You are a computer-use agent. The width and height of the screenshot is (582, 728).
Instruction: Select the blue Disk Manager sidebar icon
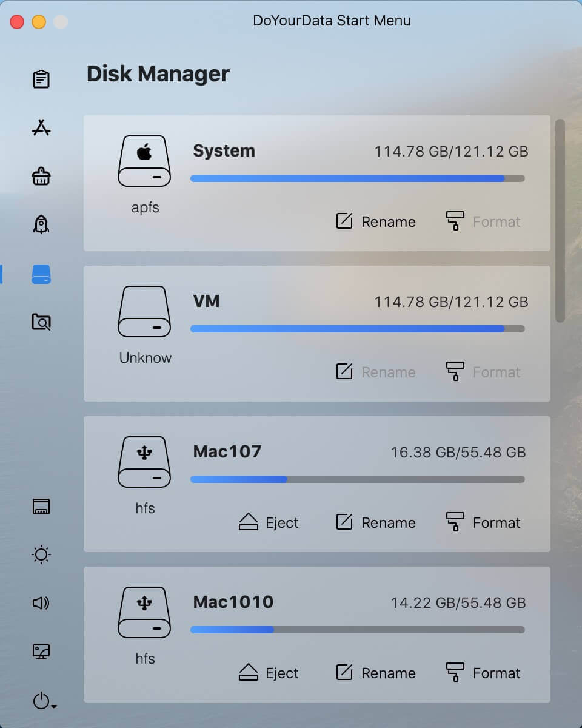41,274
